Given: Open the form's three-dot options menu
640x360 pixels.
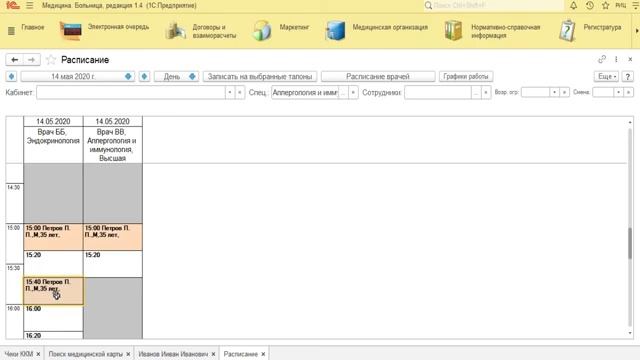Looking at the screenshot, I should tap(616, 60).
